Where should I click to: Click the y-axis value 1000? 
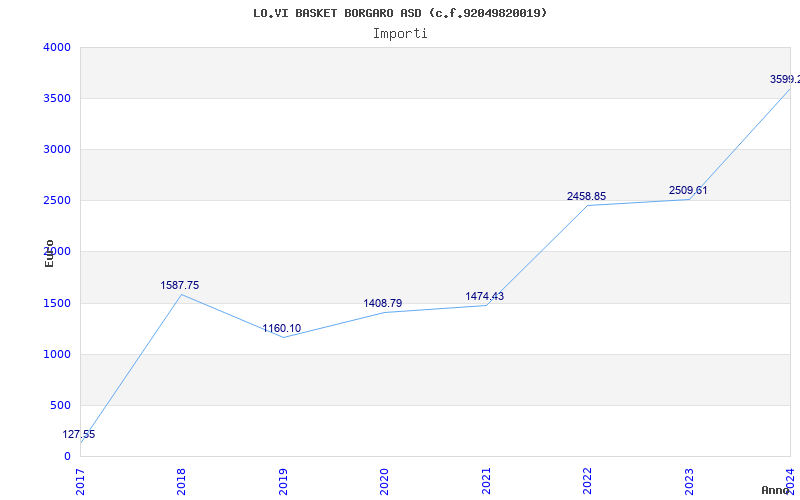(57, 355)
